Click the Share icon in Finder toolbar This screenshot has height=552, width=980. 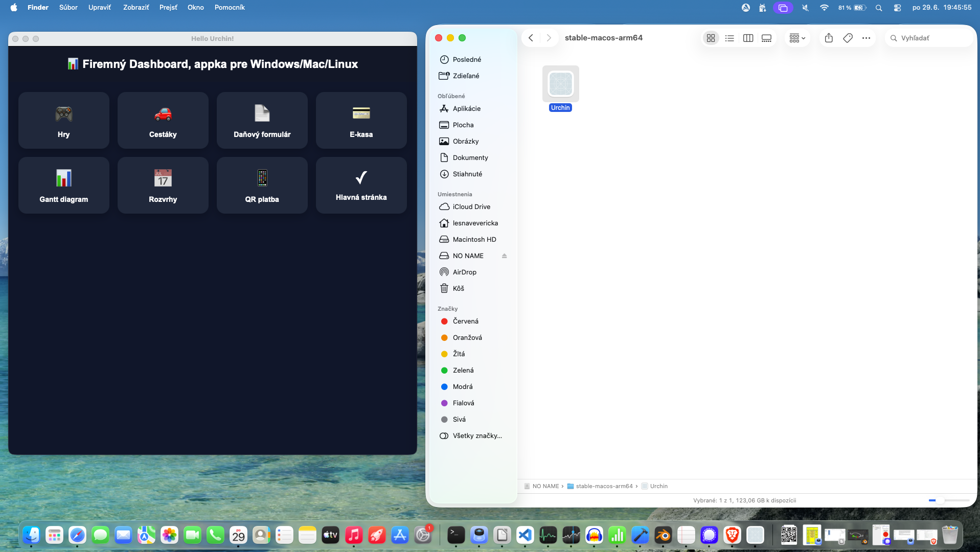tap(829, 38)
